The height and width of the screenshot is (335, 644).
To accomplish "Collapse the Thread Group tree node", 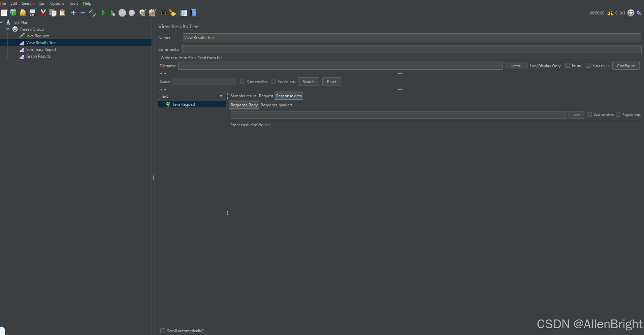I will [8, 29].
